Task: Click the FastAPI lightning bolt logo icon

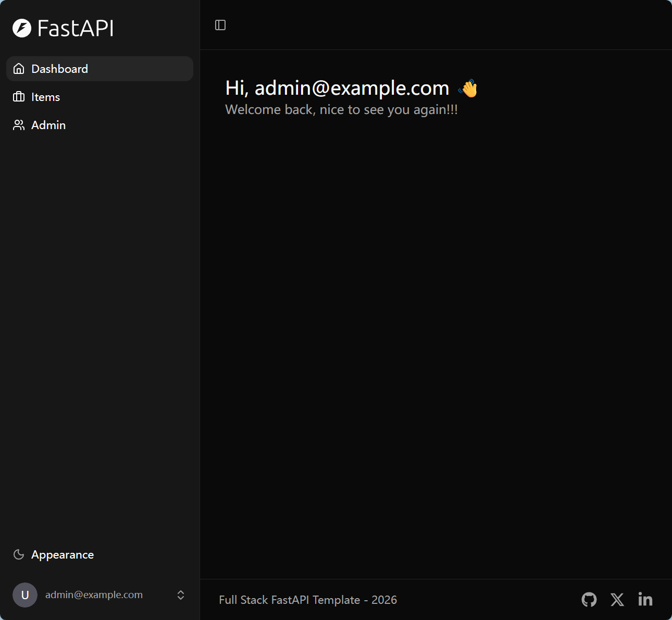Action: [x=22, y=28]
